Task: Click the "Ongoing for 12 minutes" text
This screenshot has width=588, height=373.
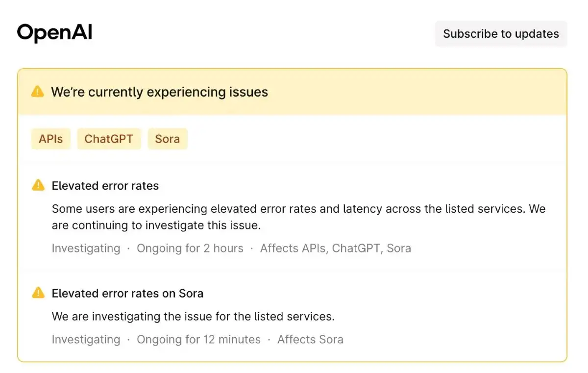Action: coord(198,340)
